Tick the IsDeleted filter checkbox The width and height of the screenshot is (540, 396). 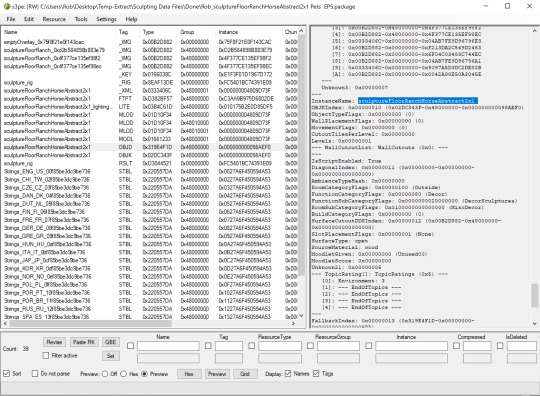pos(500,346)
